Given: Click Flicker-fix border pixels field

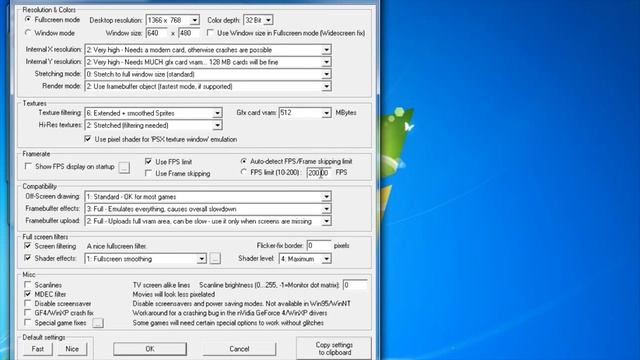Looking at the screenshot, I should (318, 245).
